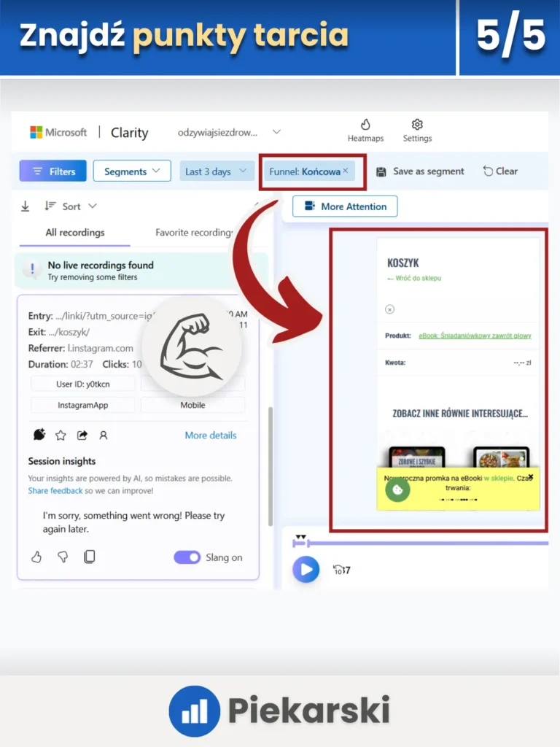This screenshot has height=747, width=560.
Task: Click the Share feedback link
Action: (x=55, y=491)
